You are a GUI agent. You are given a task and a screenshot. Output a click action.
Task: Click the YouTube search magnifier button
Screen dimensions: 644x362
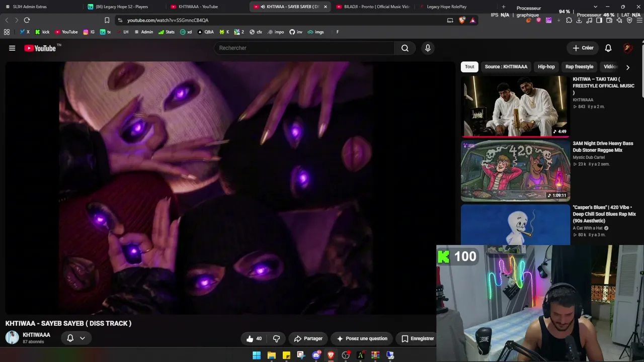click(405, 48)
